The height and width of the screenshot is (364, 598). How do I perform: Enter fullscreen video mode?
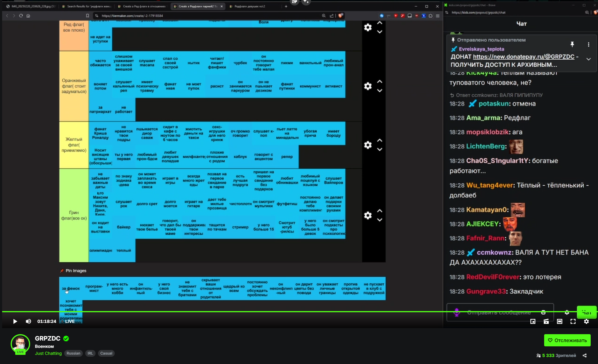[x=573, y=321]
